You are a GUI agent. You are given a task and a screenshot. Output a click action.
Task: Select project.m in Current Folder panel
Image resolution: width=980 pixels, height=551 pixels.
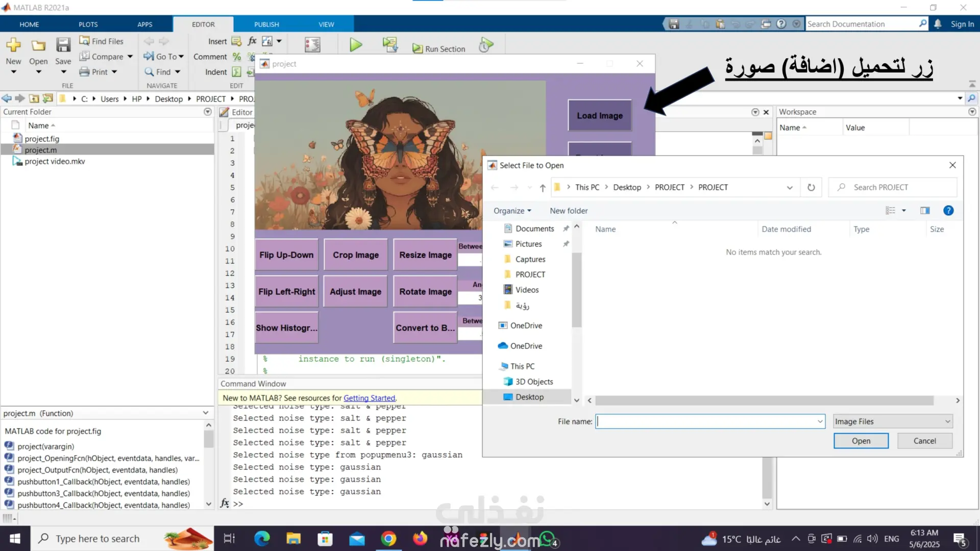pos(41,150)
